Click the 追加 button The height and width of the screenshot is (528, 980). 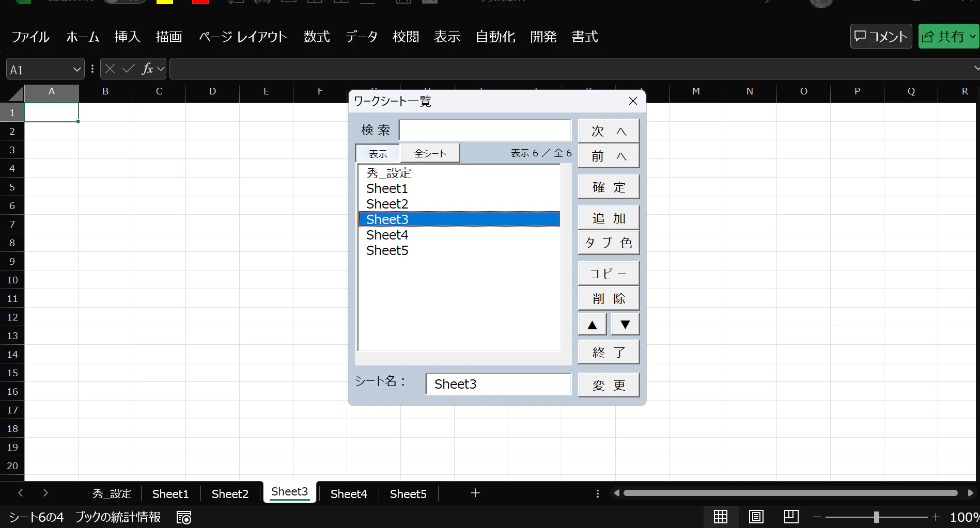pyautogui.click(x=609, y=218)
